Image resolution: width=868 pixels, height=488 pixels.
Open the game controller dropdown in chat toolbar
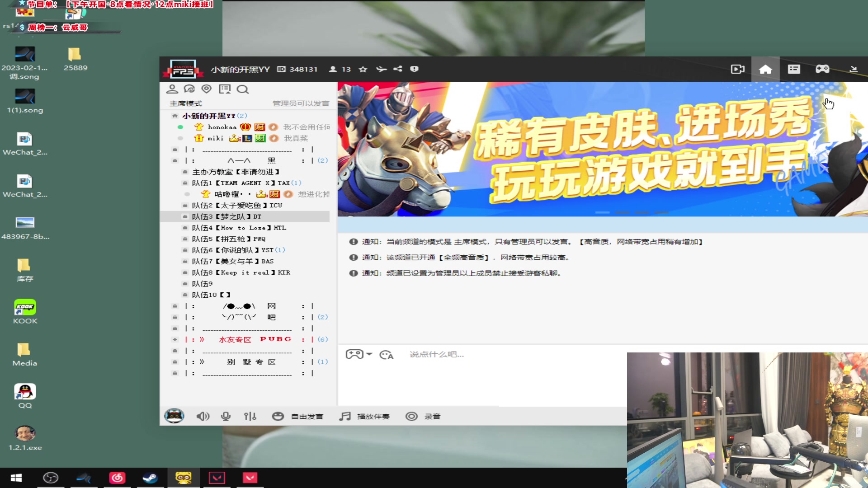tap(359, 354)
